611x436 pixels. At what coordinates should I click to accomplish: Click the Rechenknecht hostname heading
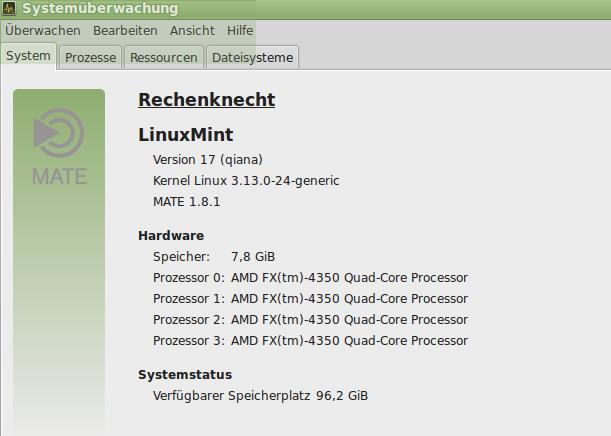[207, 100]
